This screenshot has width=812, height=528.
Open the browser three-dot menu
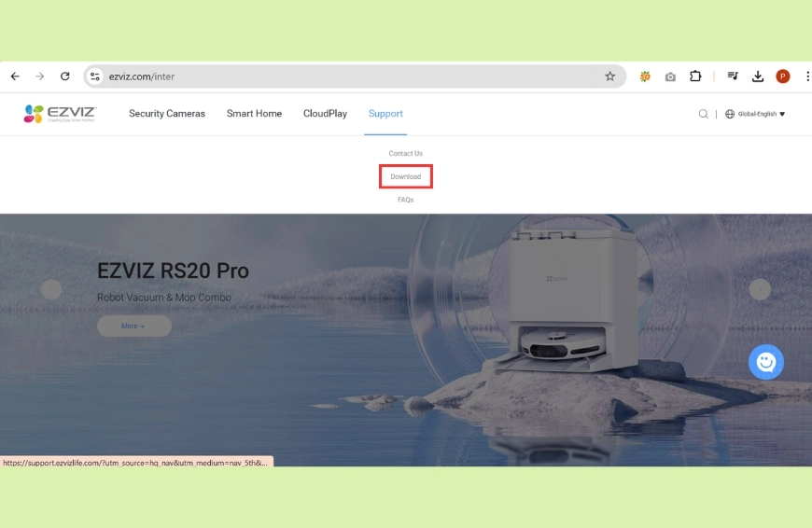[807, 76]
